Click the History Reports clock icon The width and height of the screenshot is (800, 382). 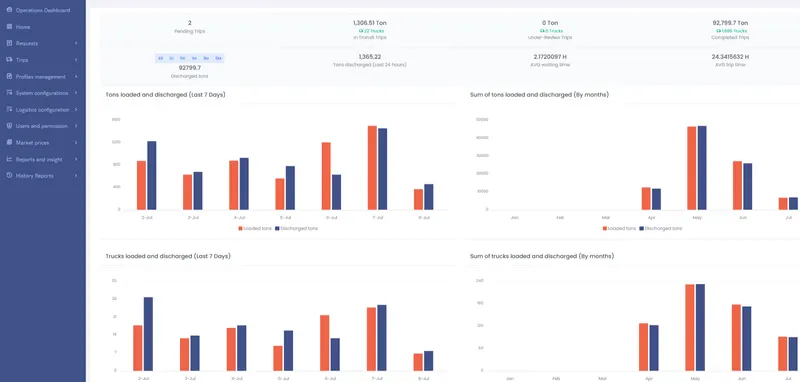[9, 175]
